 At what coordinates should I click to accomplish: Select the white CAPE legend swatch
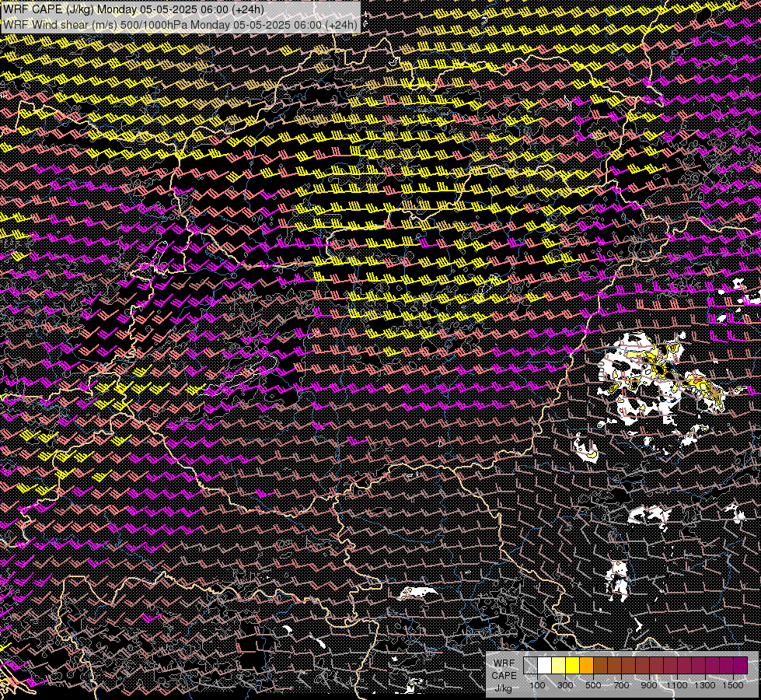(545, 665)
